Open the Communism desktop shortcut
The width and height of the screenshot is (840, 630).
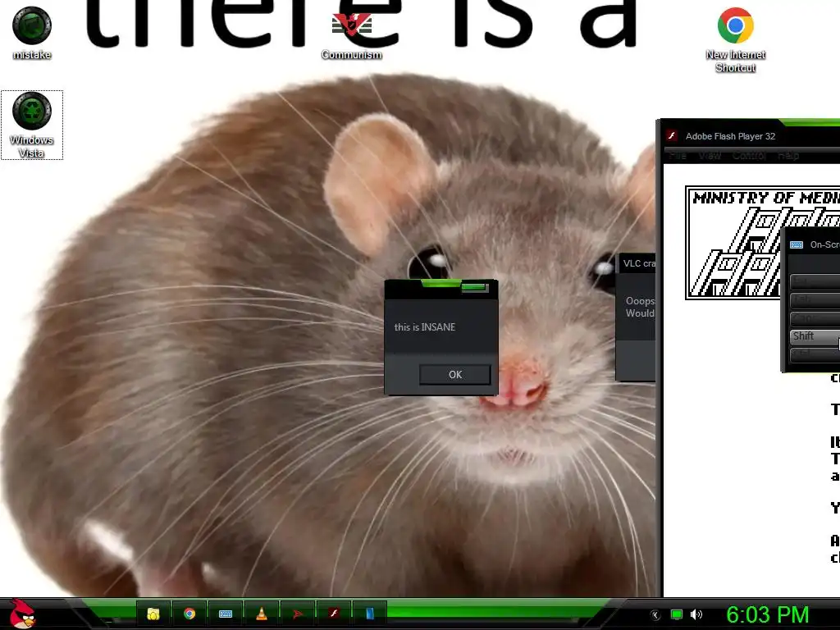[x=351, y=36]
